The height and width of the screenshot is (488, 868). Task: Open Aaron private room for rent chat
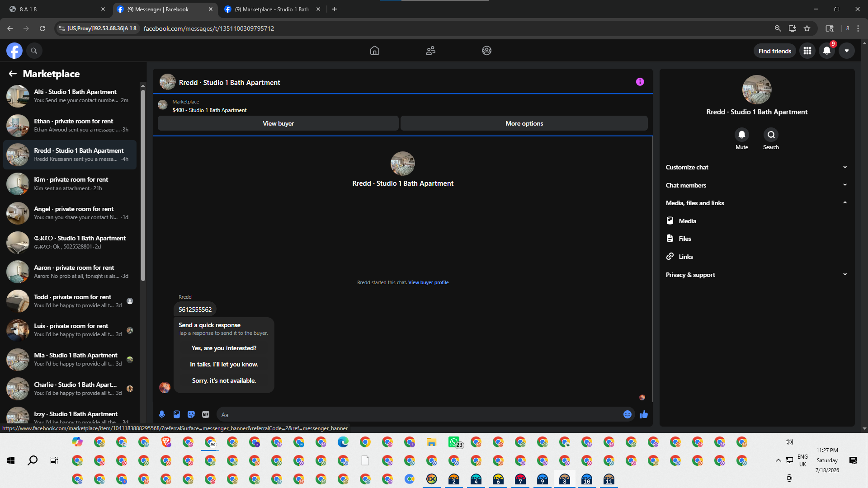(70, 272)
